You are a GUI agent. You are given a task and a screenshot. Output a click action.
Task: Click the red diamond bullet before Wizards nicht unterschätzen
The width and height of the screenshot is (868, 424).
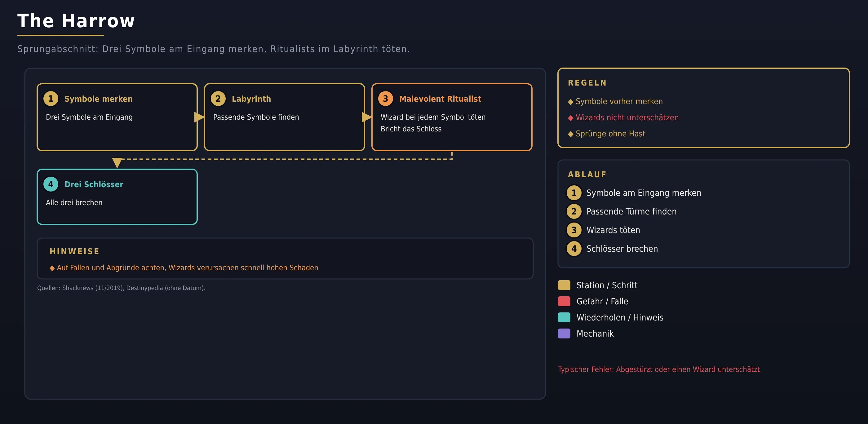coord(570,118)
